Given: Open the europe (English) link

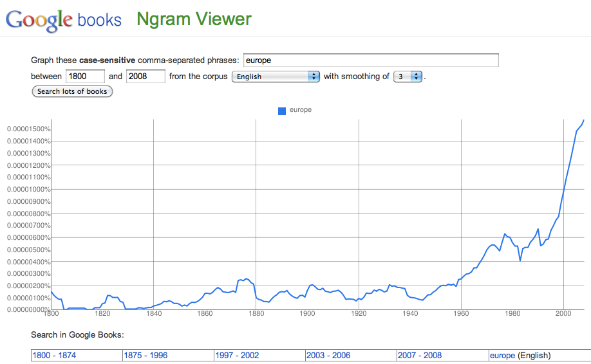Looking at the screenshot, I should pos(502,356).
